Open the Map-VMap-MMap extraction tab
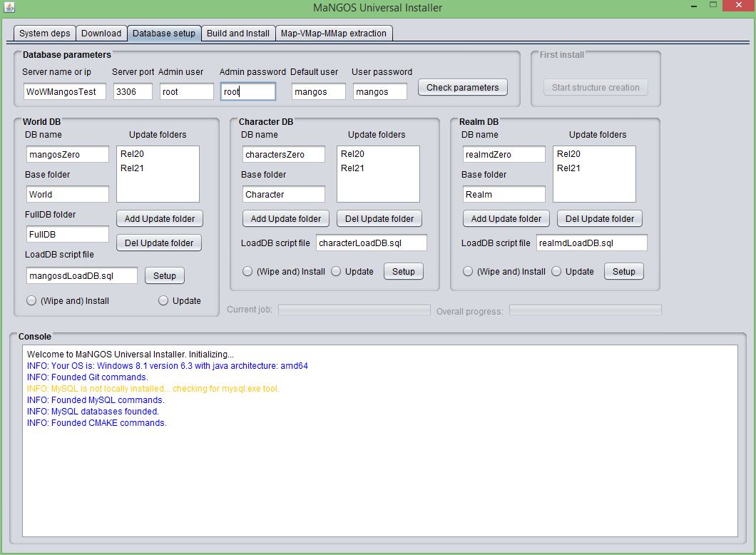 [x=334, y=34]
